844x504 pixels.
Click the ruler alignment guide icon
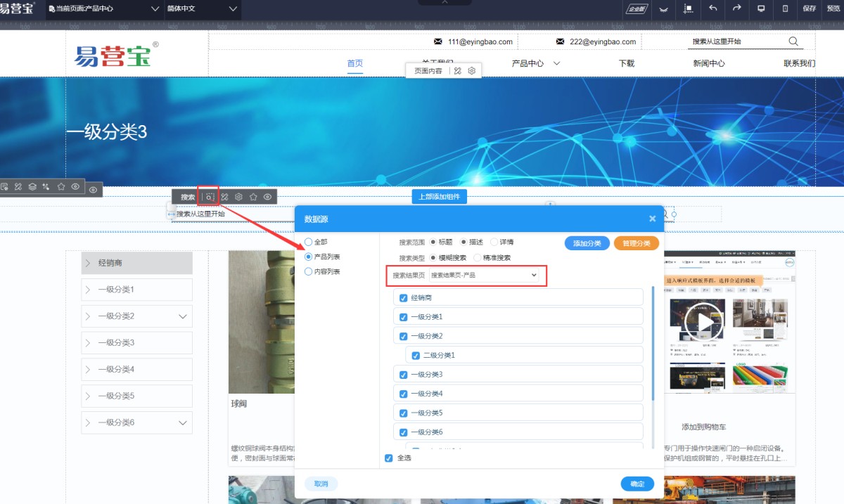[688, 8]
